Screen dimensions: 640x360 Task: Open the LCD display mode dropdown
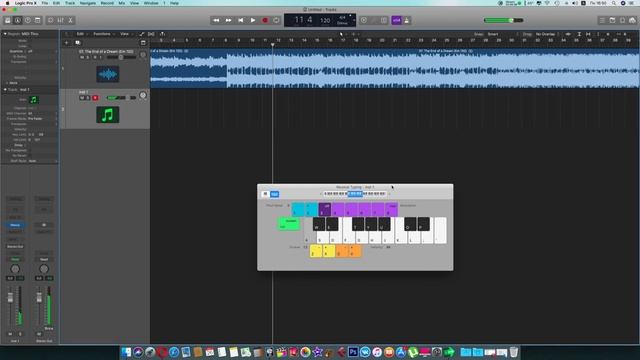click(354, 20)
